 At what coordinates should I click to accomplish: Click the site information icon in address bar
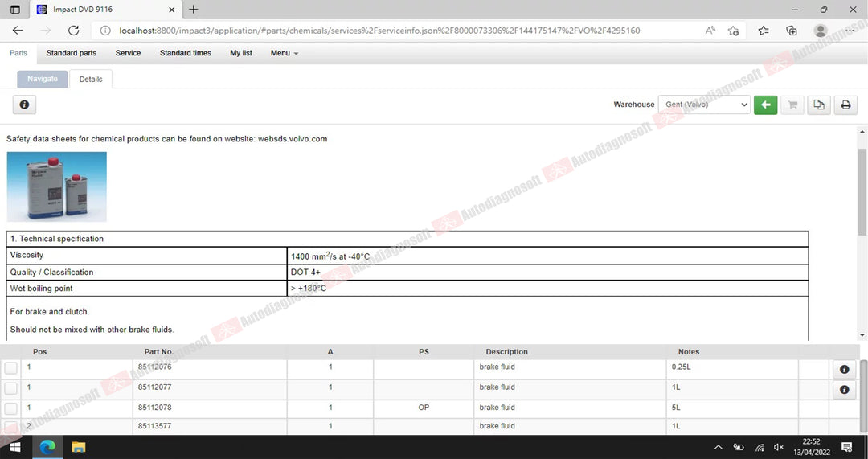(105, 31)
